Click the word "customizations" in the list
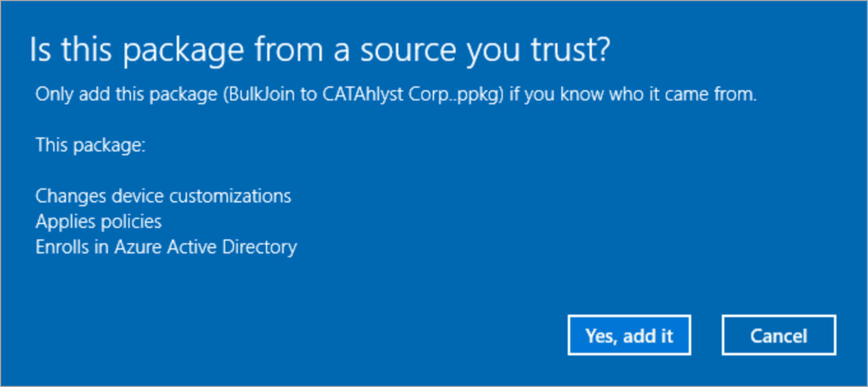This screenshot has height=387, width=868. [x=230, y=196]
